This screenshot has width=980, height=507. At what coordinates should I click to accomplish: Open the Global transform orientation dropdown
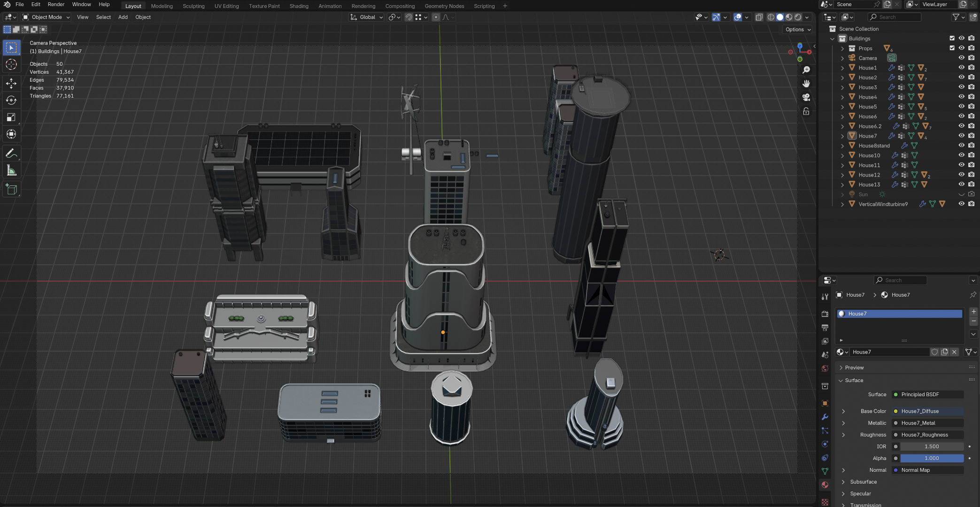pyautogui.click(x=367, y=17)
